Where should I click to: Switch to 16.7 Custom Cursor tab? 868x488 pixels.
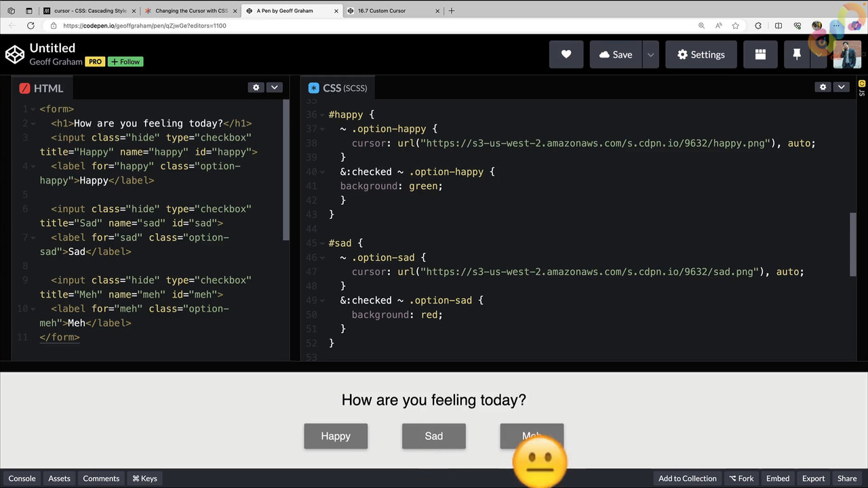pyautogui.click(x=393, y=11)
